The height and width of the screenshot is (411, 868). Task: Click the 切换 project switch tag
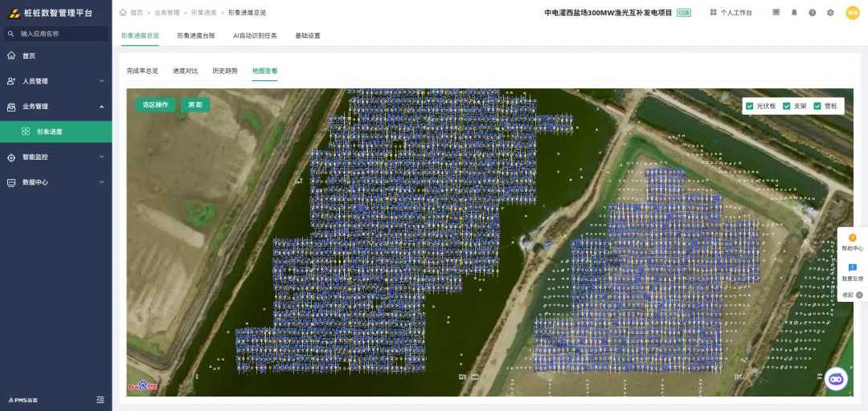click(x=684, y=13)
